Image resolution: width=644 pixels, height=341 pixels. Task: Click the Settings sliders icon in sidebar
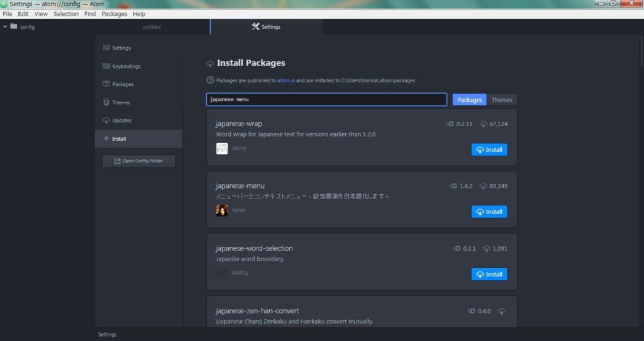(x=106, y=48)
